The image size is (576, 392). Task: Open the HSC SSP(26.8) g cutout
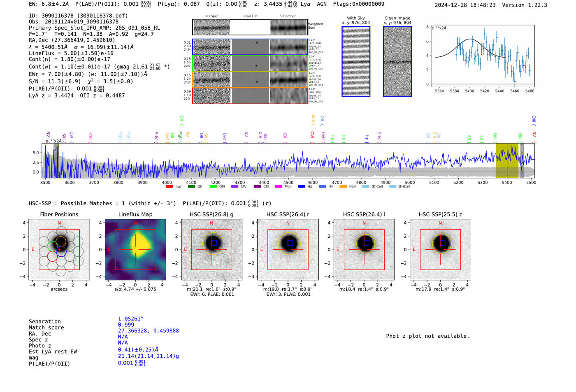(x=211, y=250)
